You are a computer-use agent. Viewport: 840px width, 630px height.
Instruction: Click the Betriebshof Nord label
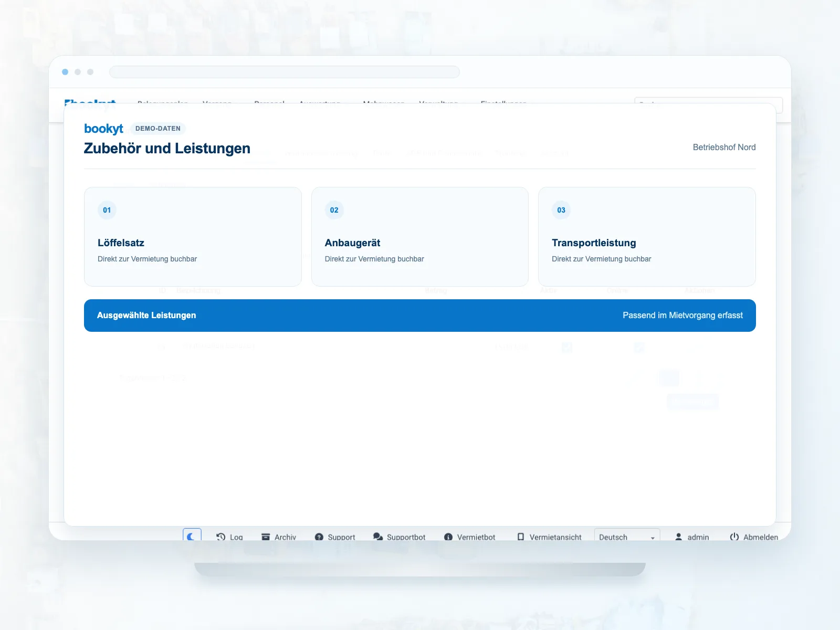724,148
